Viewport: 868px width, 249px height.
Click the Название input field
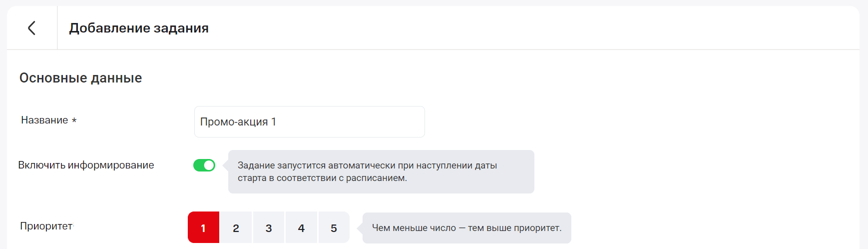tap(350, 121)
